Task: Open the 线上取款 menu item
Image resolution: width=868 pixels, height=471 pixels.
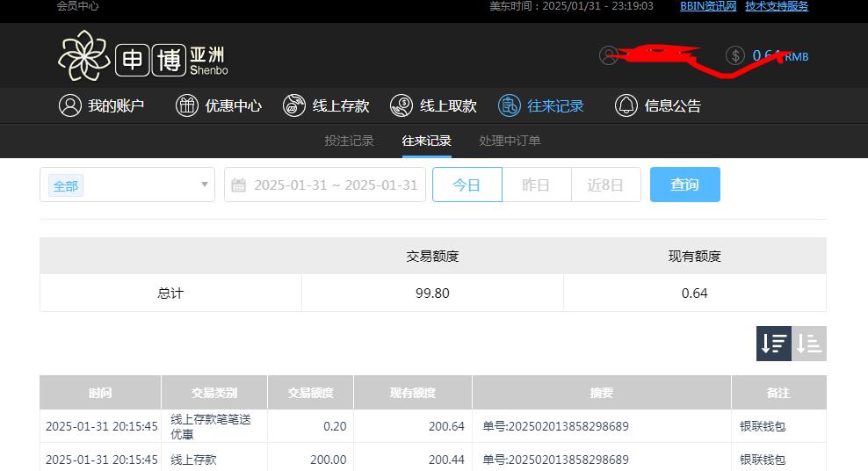Action: (433, 105)
